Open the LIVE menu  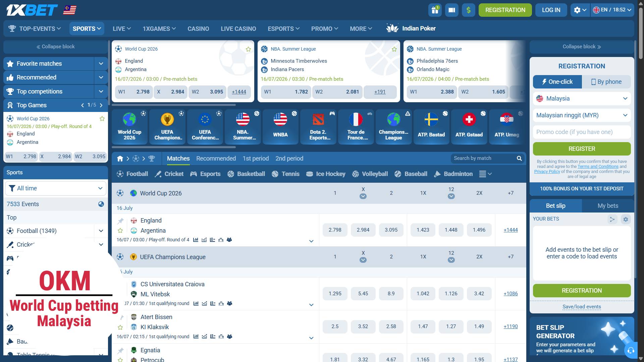pyautogui.click(x=122, y=29)
